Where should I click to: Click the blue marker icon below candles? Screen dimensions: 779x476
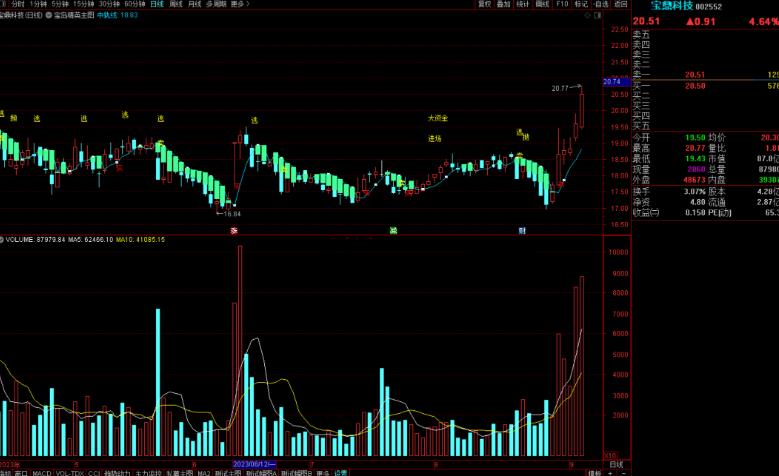coord(522,231)
